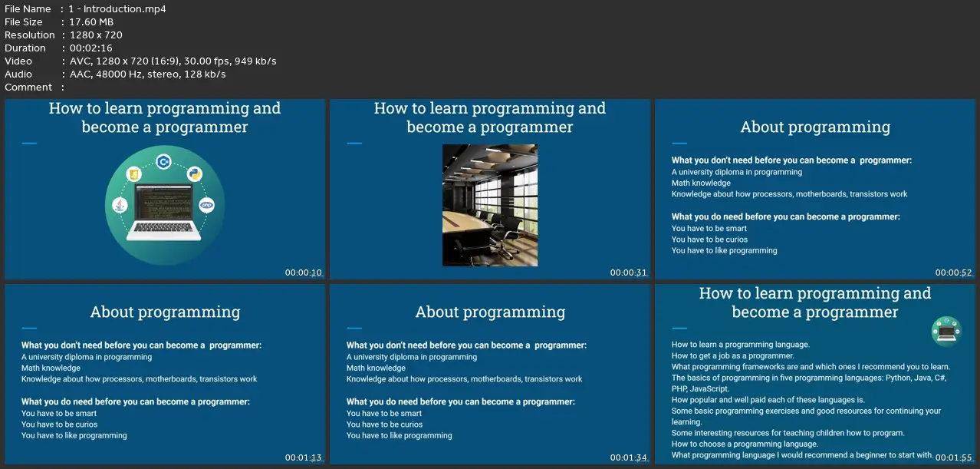Image resolution: width=980 pixels, height=469 pixels.
Task: Open the frame thumbnail stamped 00:01:13
Action: (x=165, y=374)
